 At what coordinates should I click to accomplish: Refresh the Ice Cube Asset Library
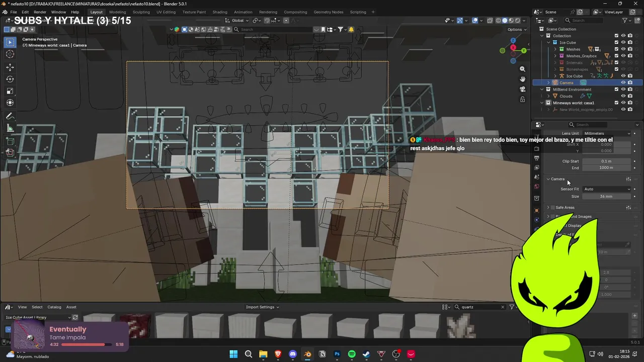click(75, 317)
